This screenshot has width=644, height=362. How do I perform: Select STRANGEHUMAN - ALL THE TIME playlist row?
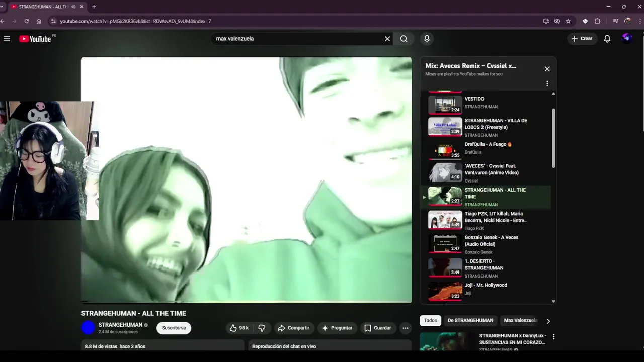(486, 197)
